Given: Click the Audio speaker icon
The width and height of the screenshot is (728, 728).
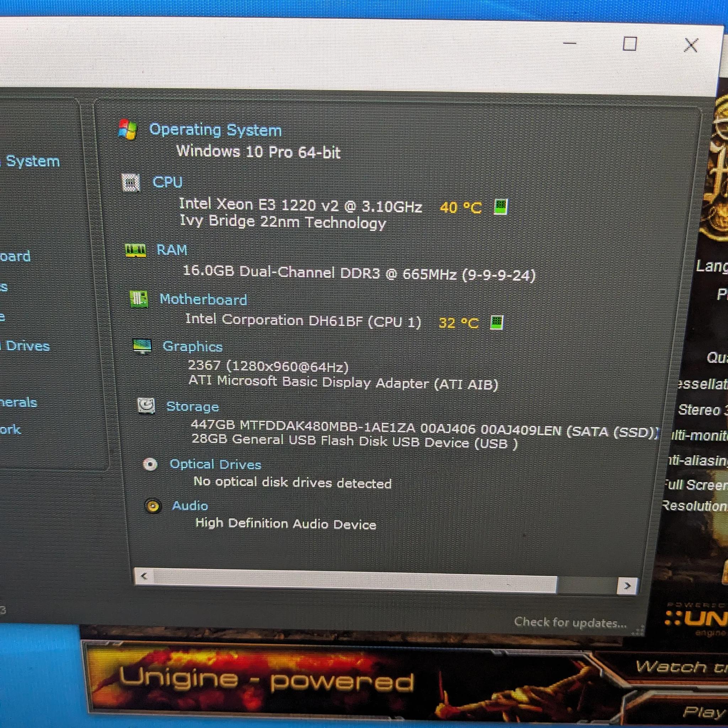Looking at the screenshot, I should (153, 506).
